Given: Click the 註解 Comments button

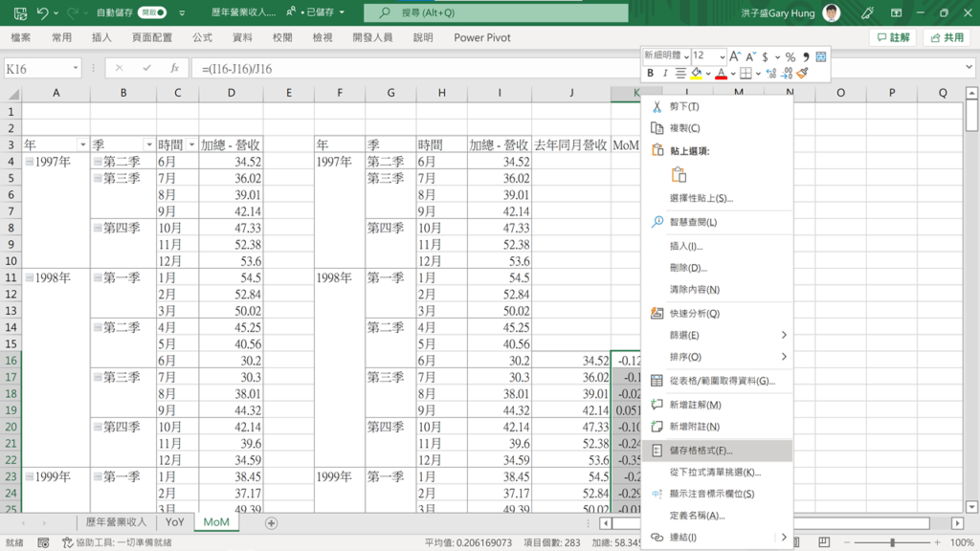Looking at the screenshot, I should tap(893, 37).
